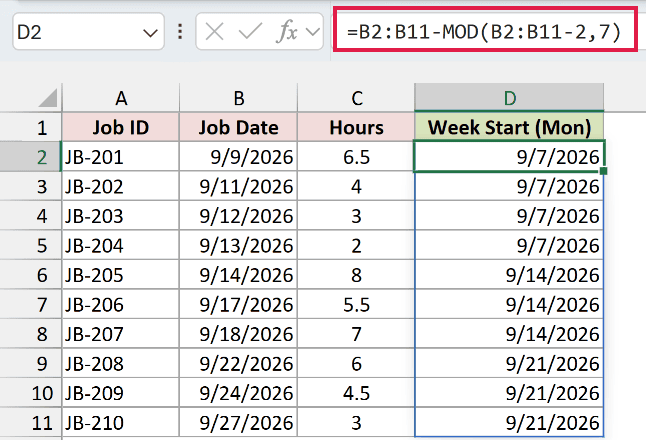Select cell JB-201
The image size is (646, 440).
pos(121,157)
